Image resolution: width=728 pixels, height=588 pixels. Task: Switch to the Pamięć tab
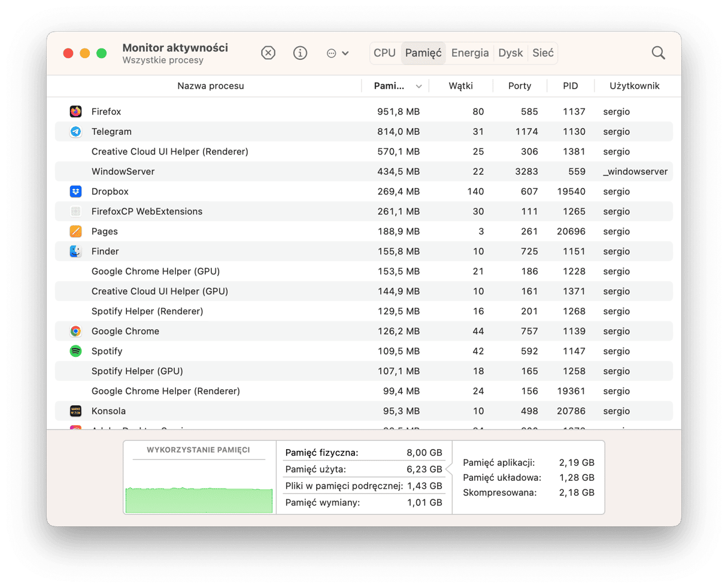(x=423, y=53)
